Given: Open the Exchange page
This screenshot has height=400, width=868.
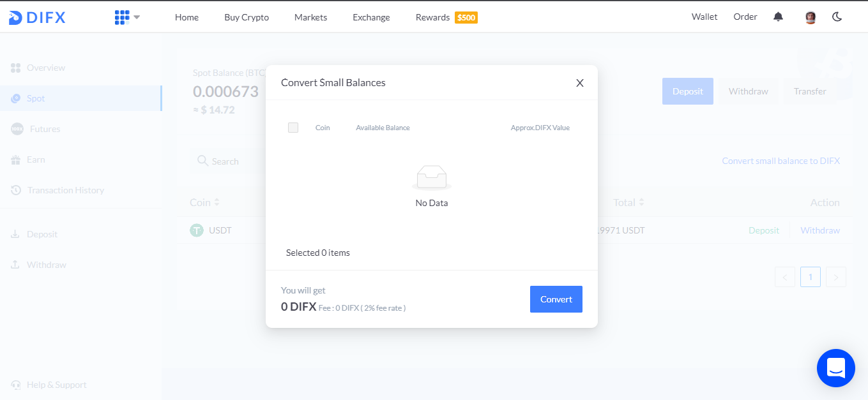Looking at the screenshot, I should 371,17.
